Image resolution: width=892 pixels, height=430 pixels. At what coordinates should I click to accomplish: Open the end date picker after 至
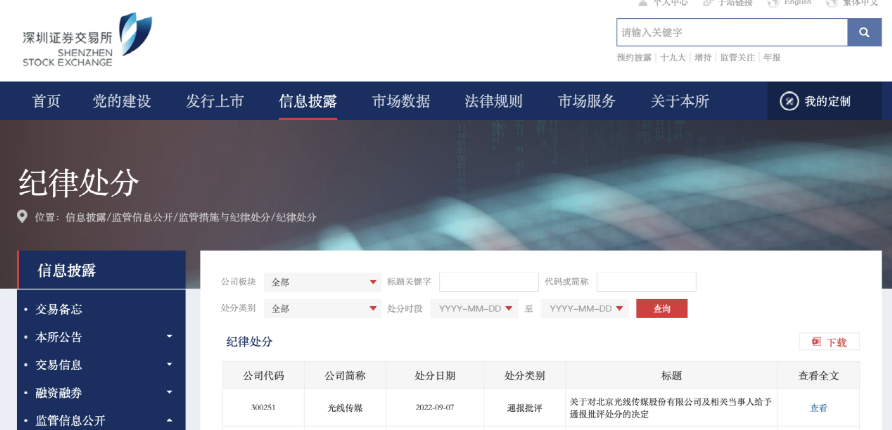pos(585,308)
